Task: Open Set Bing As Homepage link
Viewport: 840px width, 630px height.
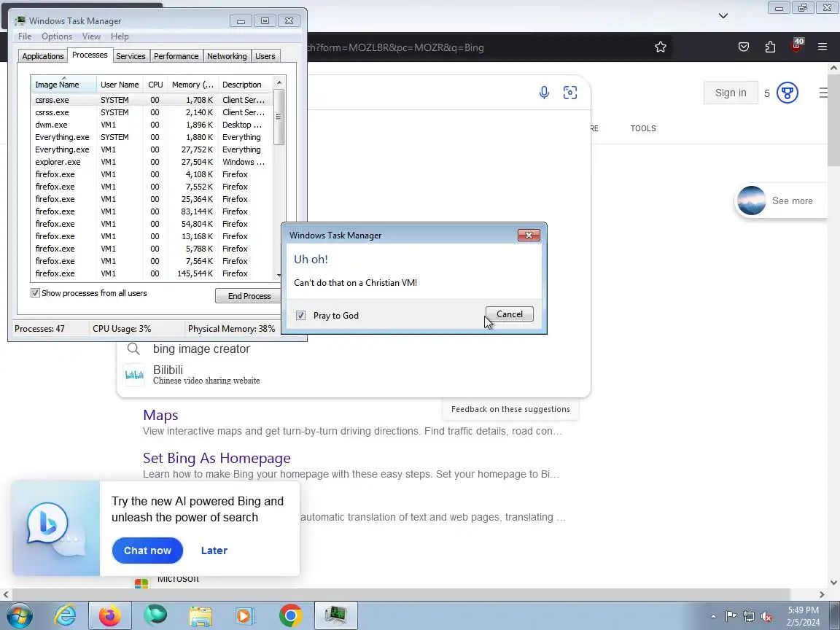Action: (217, 458)
